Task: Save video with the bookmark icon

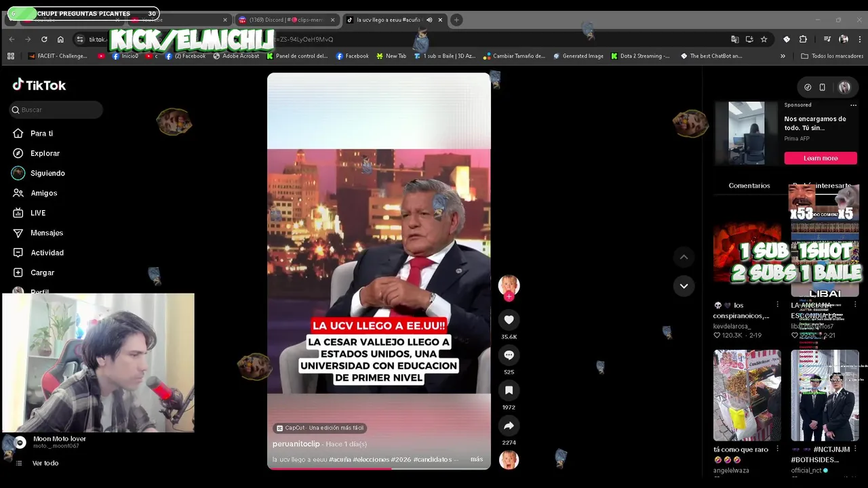Action: [x=509, y=390]
